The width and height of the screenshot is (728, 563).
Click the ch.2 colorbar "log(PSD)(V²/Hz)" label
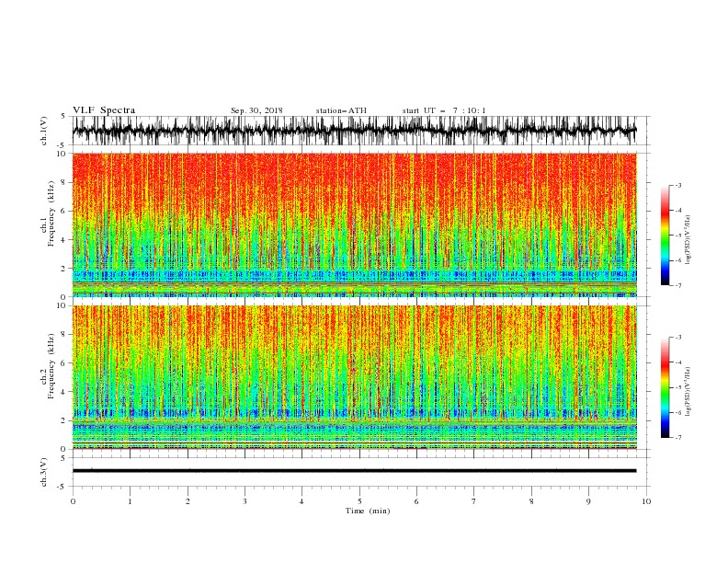[x=688, y=391]
